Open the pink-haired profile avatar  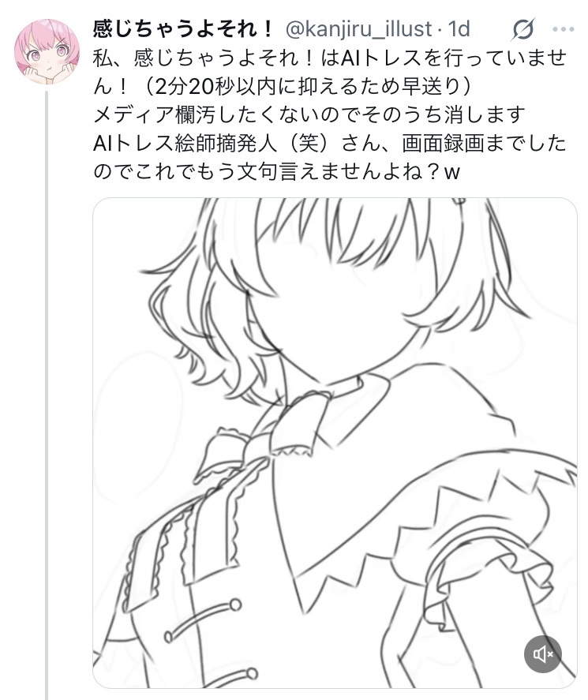point(47,51)
